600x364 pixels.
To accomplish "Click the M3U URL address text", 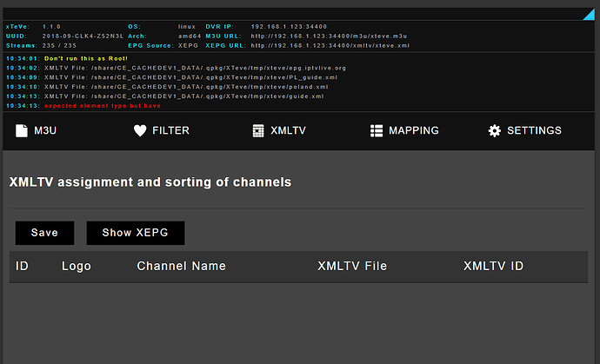I will 330,36.
